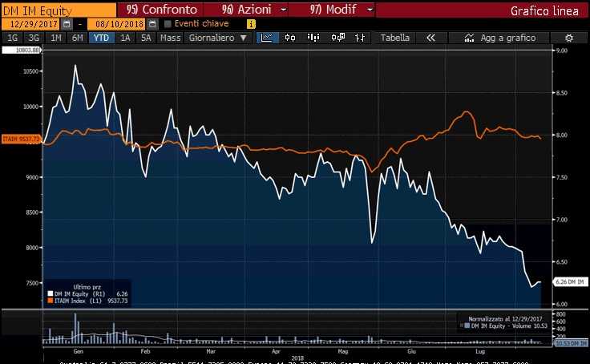Click the Agg a grafico button
The image size is (590, 364).
coord(500,38)
